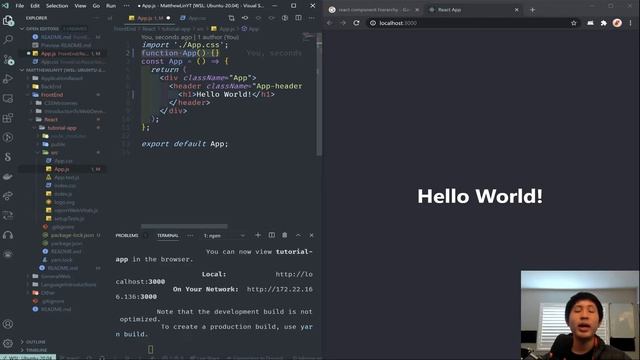Bookmark this page with the star icon
Image resolution: width=640 pixels, height=360 pixels.
(573, 23)
